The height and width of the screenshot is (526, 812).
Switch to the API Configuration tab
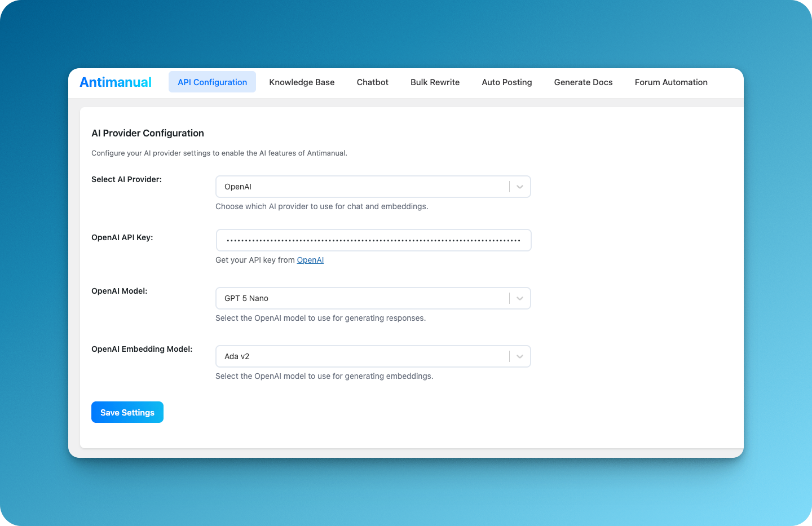pos(212,82)
